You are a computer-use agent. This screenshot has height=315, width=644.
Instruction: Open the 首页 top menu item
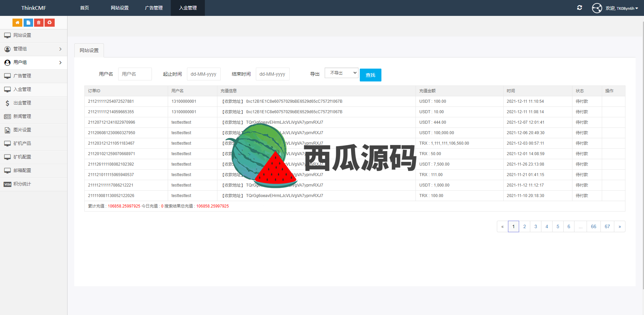point(84,8)
